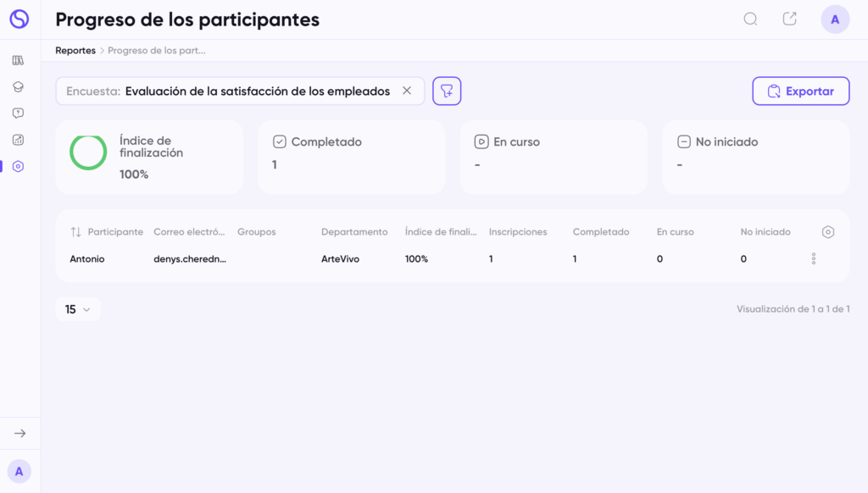Click the Completado column header in table
This screenshot has height=493, width=868.
(x=601, y=232)
